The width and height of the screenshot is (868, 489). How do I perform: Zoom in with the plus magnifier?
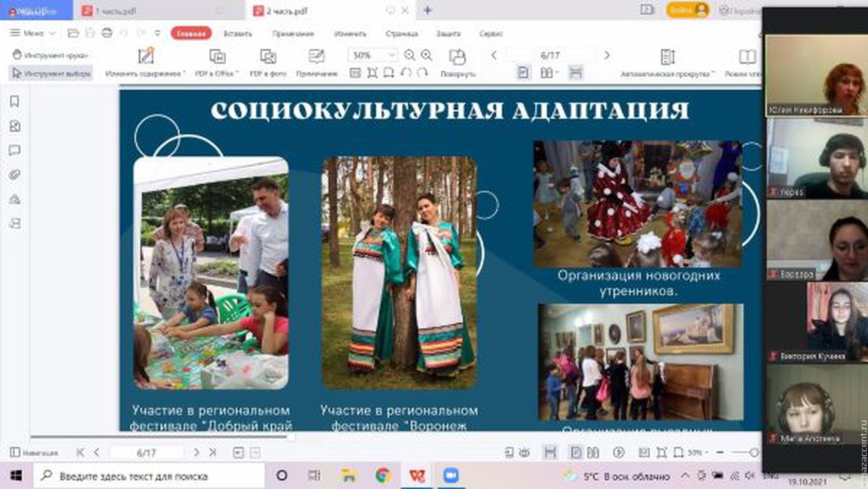(426, 55)
